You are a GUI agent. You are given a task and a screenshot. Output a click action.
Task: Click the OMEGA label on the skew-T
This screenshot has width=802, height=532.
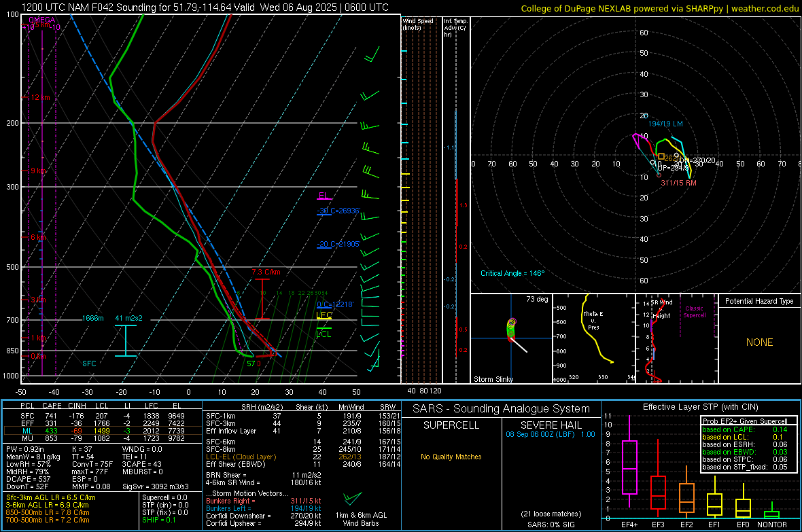pos(42,20)
